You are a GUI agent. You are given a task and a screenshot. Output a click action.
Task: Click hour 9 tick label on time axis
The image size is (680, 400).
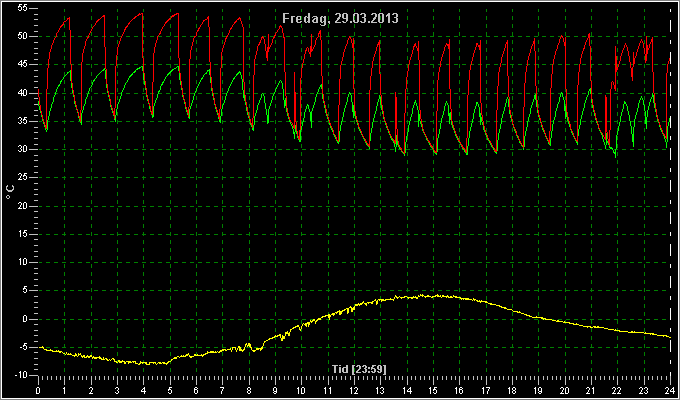tap(275, 390)
